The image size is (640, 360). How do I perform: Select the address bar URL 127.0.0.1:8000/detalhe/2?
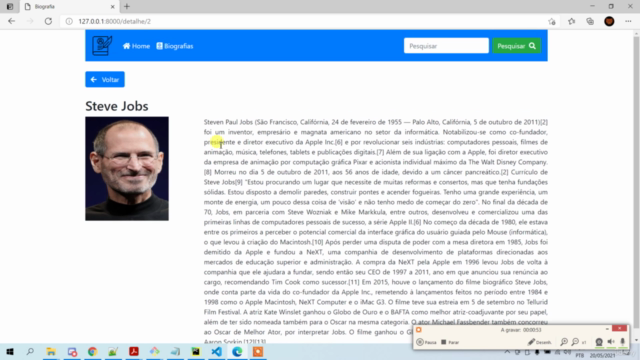(115, 21)
